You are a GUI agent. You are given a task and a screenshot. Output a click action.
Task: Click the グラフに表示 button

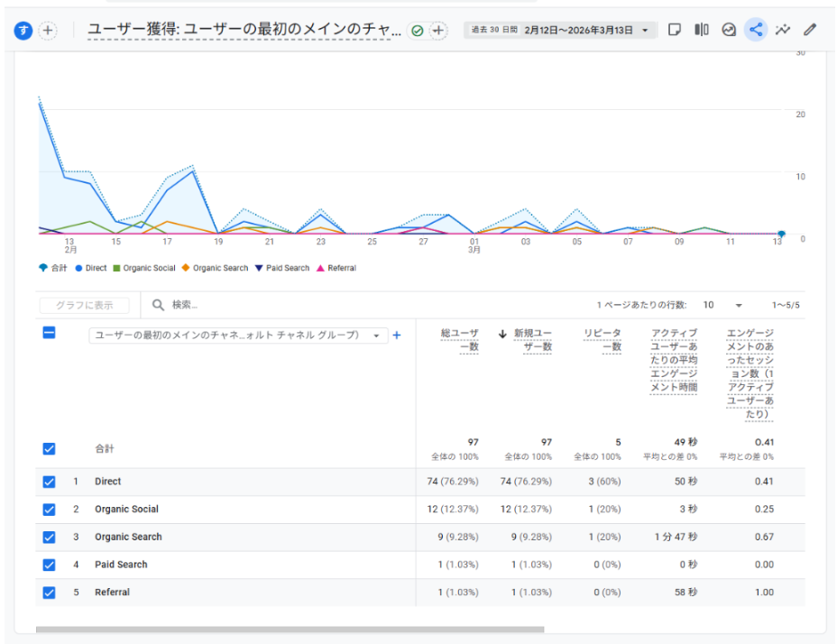(x=84, y=306)
